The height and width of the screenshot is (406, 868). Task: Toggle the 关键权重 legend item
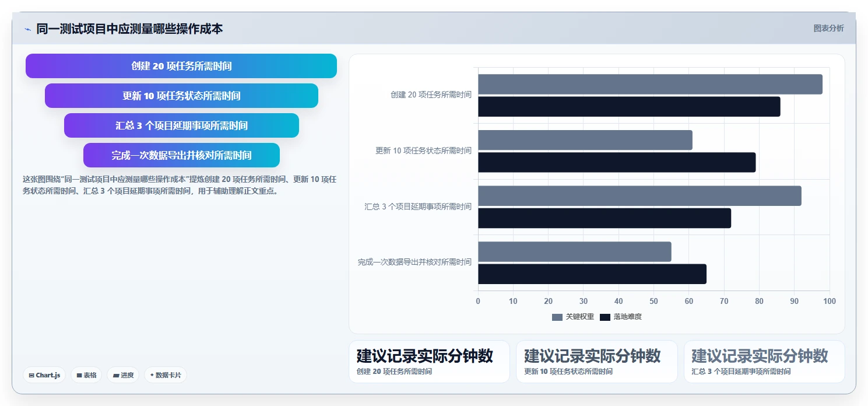pyautogui.click(x=573, y=317)
